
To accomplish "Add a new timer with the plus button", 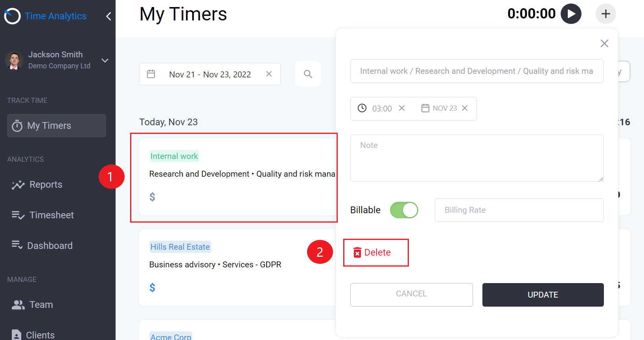I will pos(606,14).
